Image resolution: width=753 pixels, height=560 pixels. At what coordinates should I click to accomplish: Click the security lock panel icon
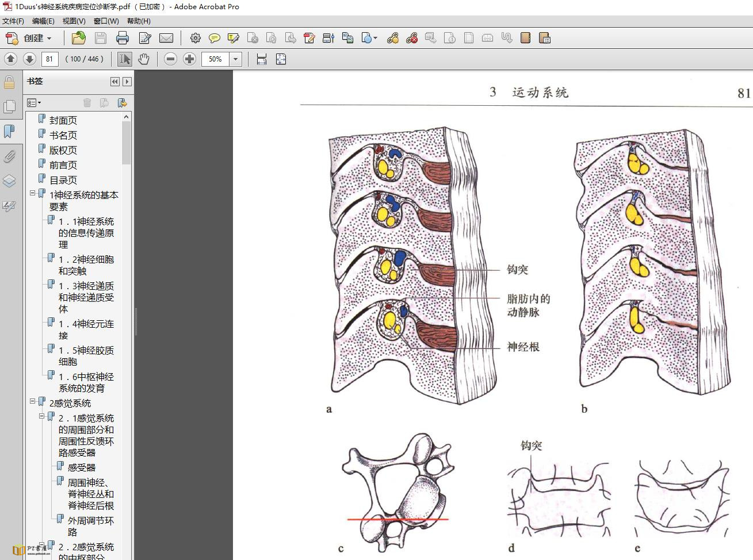click(x=9, y=82)
